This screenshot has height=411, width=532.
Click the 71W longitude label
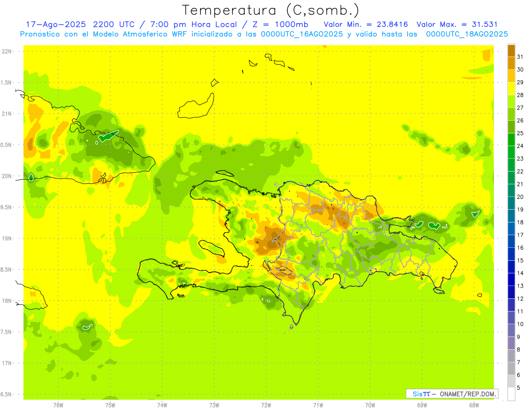coord(318,405)
